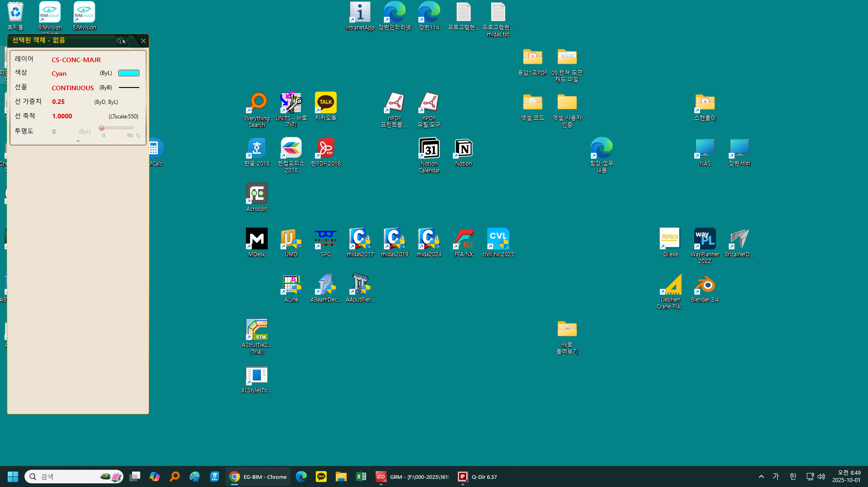
Task: Select the SPC desktop icon
Action: pos(326,243)
